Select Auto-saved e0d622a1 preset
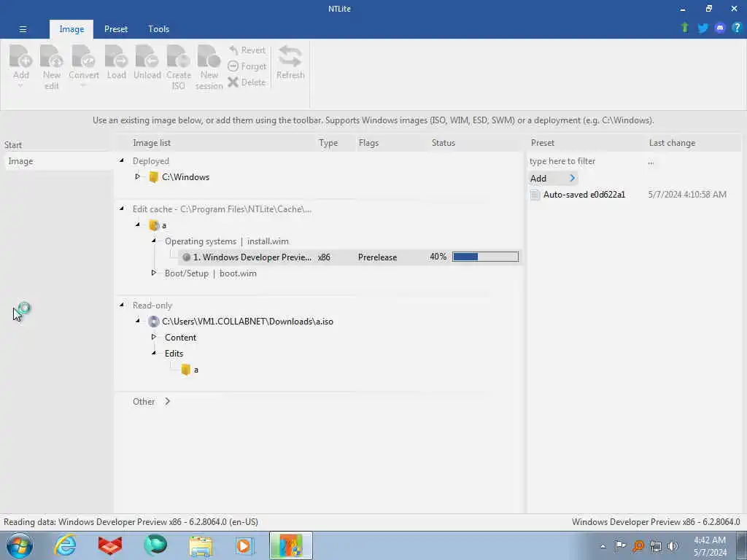747x560 pixels. pyautogui.click(x=584, y=194)
